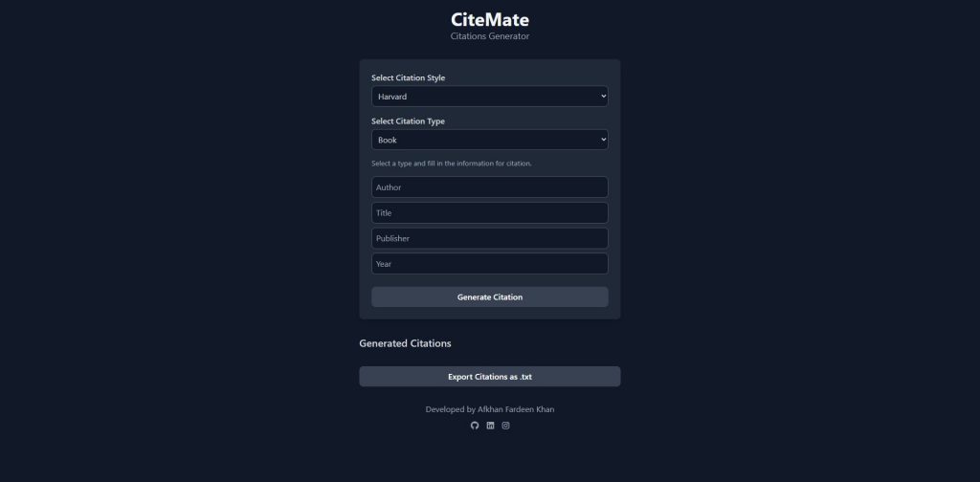Viewport: 980px width, 482px height.
Task: Click the Generated Citations heading
Action: click(405, 343)
